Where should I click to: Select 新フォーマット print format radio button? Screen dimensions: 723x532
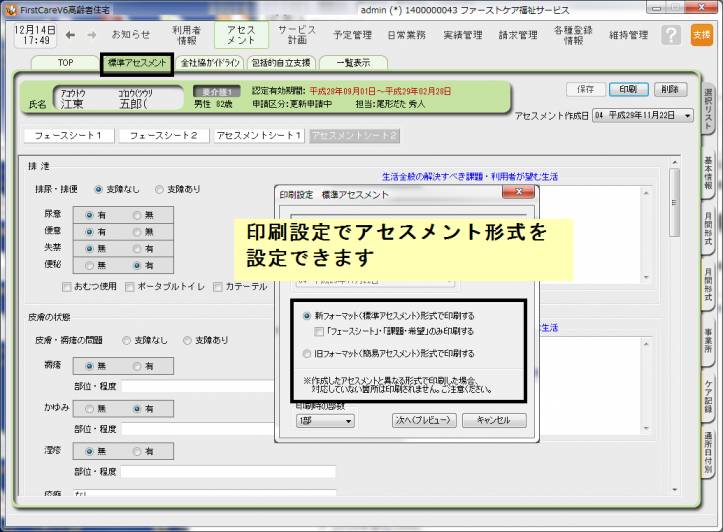pos(307,316)
